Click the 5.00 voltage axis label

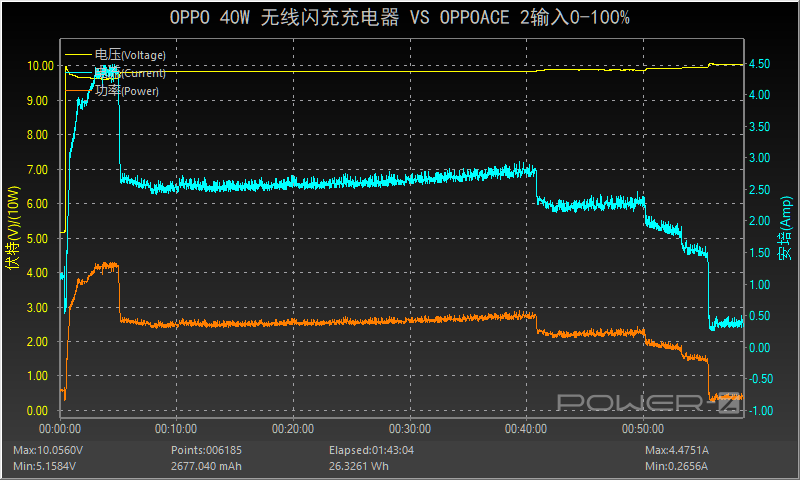click(37, 239)
